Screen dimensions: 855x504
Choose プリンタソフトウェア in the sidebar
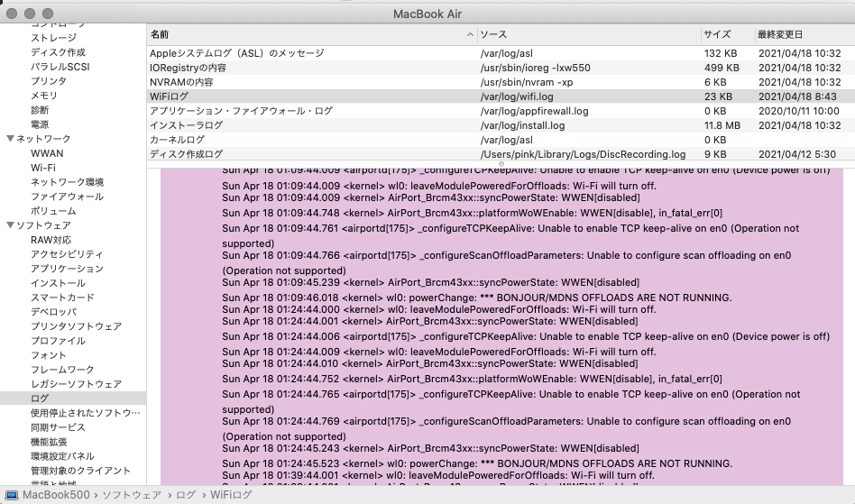[76, 326]
